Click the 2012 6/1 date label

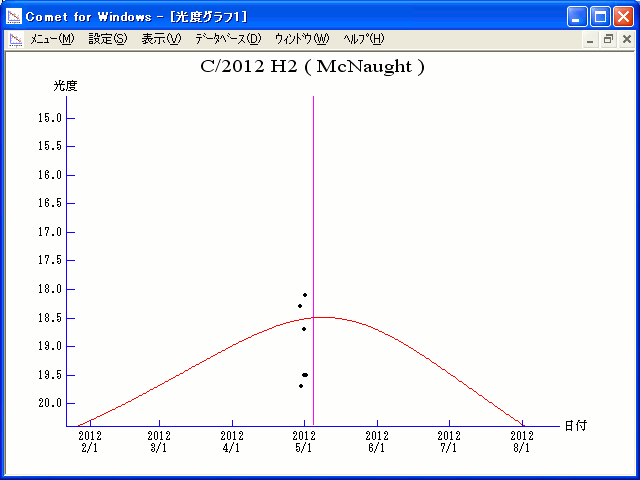[377, 442]
